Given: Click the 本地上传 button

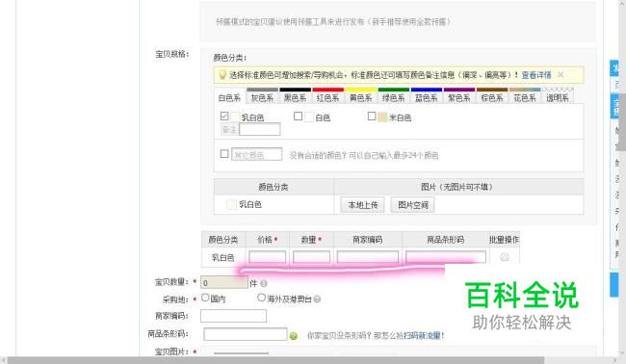Looking at the screenshot, I should 362,205.
